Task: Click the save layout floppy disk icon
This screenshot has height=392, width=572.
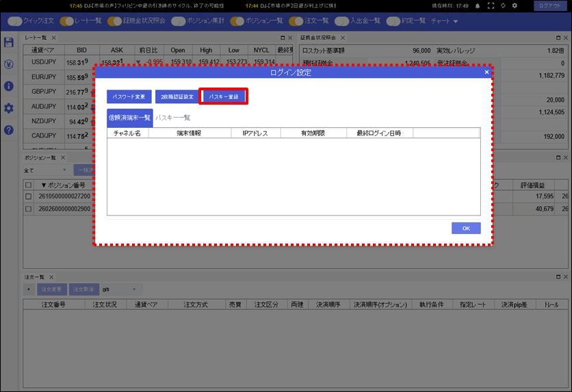Action: point(9,42)
